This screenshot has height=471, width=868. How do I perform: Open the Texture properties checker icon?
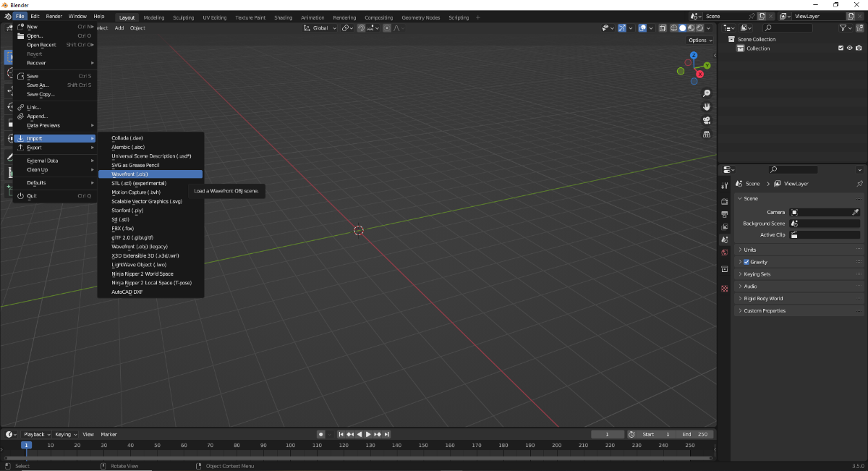pyautogui.click(x=725, y=289)
